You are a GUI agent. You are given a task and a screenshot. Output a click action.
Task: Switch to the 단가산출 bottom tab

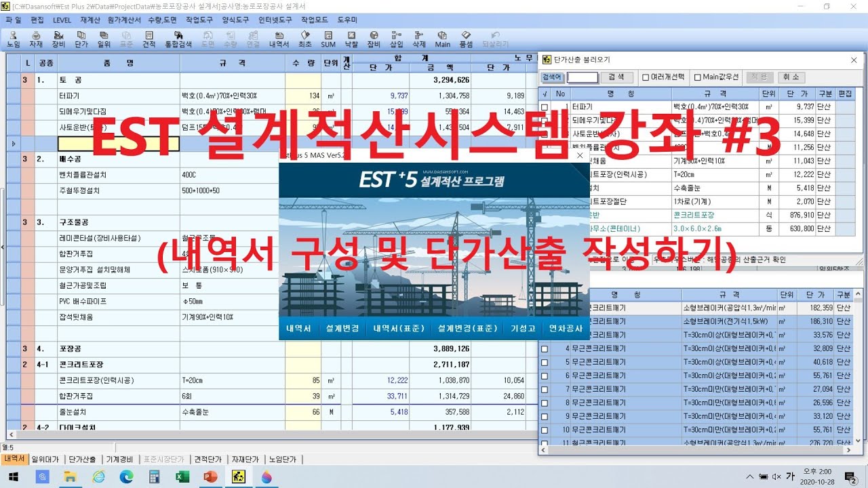pyautogui.click(x=83, y=460)
